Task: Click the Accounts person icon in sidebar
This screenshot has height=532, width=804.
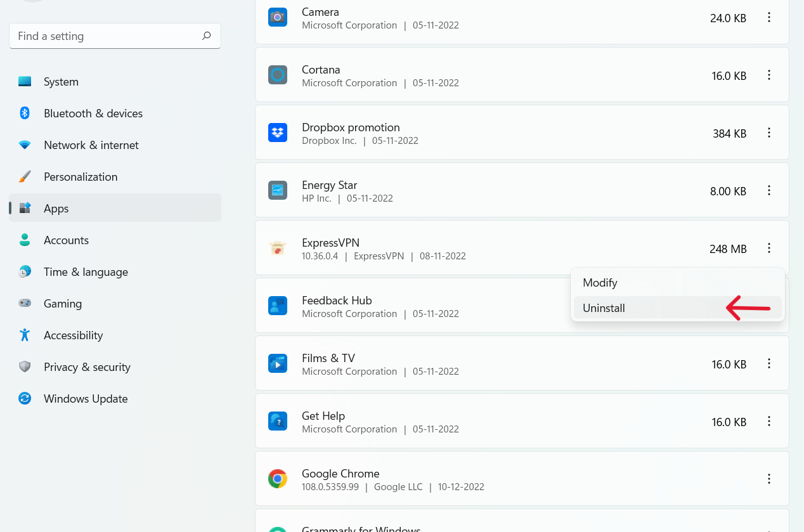Action: point(25,240)
